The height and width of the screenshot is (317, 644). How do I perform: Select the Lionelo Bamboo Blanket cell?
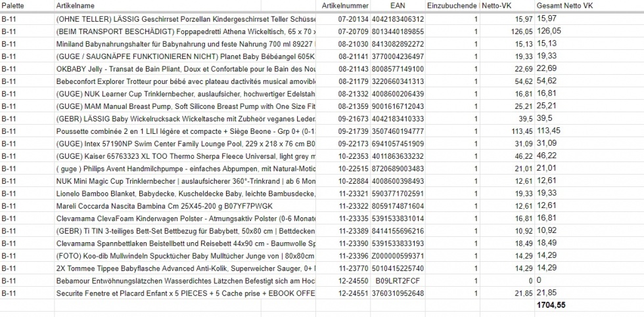tap(185, 194)
